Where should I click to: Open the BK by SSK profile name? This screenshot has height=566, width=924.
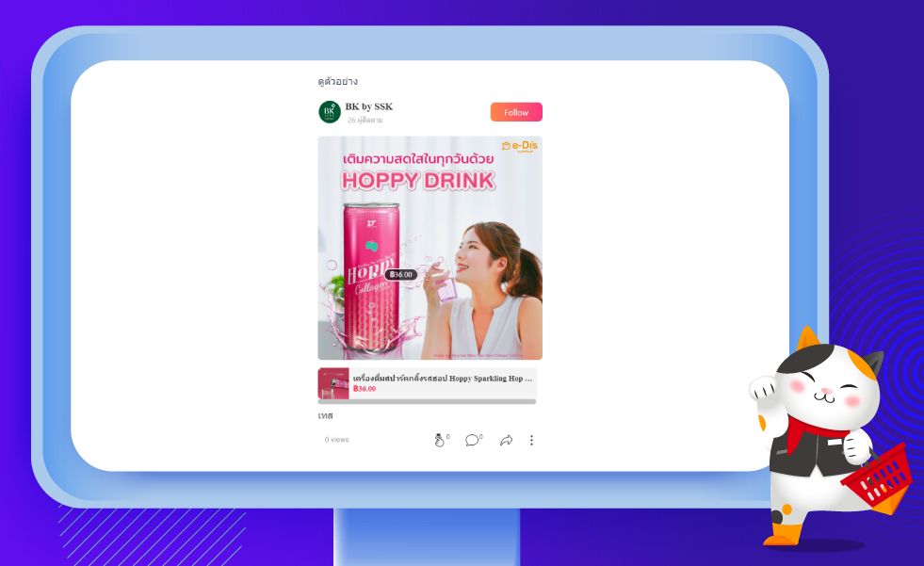pyautogui.click(x=369, y=106)
